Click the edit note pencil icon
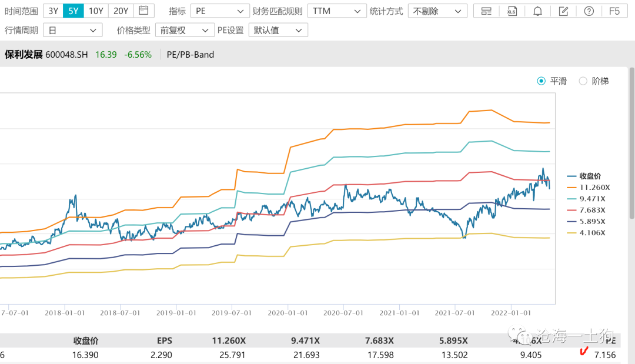635x364 pixels. pos(563,11)
